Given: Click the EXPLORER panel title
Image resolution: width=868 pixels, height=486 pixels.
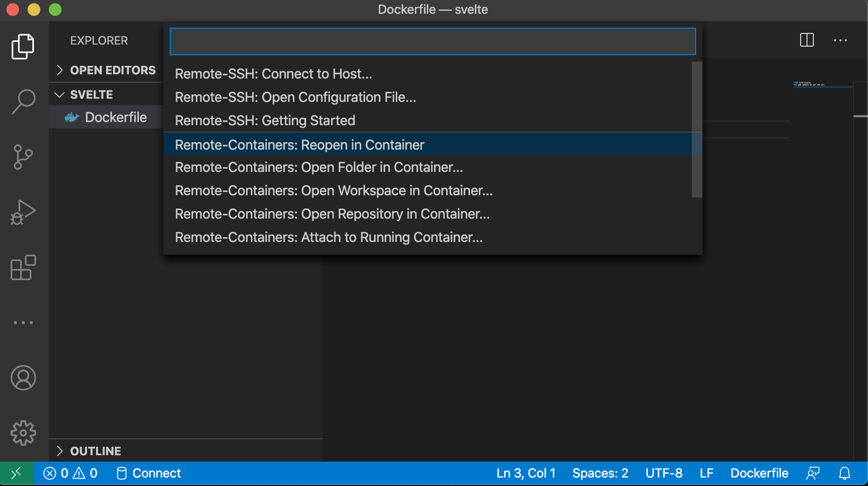Looking at the screenshot, I should pos(99,40).
